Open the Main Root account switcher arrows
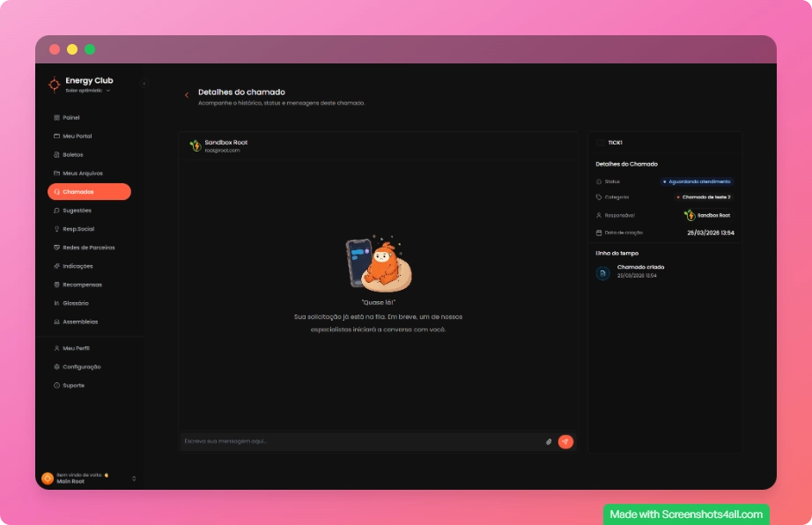Screen dimensions: 812x525 point(134,478)
